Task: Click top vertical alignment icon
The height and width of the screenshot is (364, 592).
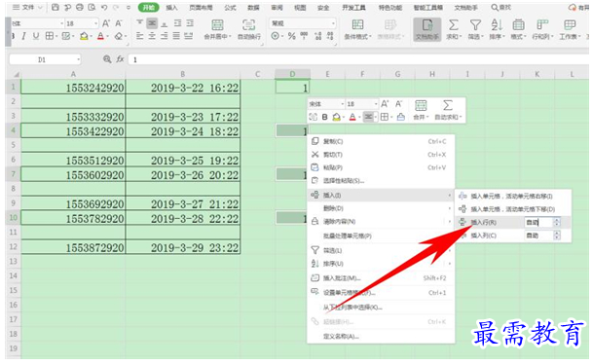Action: (x=139, y=23)
